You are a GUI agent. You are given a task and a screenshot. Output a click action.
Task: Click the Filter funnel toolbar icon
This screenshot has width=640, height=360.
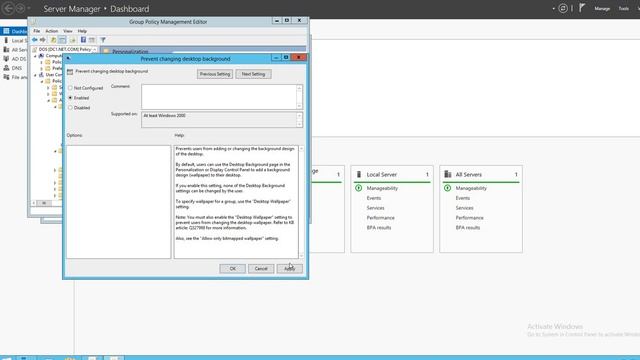pos(103,40)
